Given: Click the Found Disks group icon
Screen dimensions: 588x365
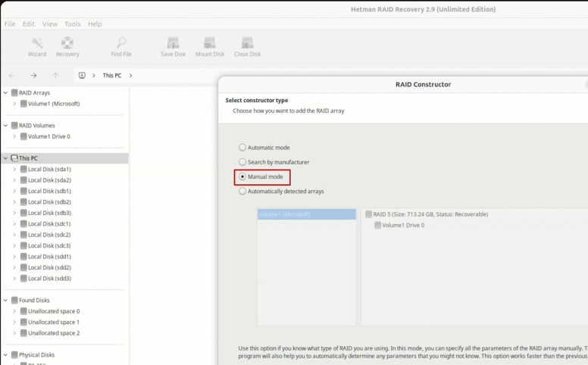Looking at the screenshot, I should click(x=14, y=300).
